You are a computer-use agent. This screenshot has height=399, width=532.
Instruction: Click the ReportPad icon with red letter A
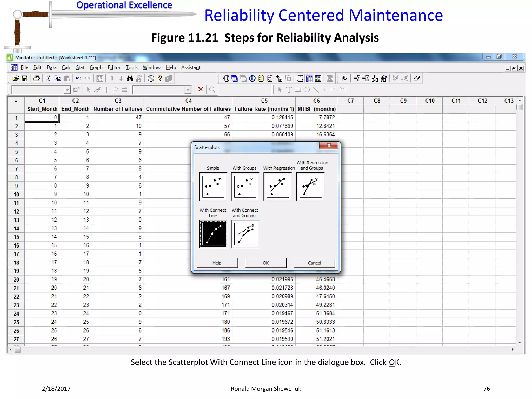(270, 78)
